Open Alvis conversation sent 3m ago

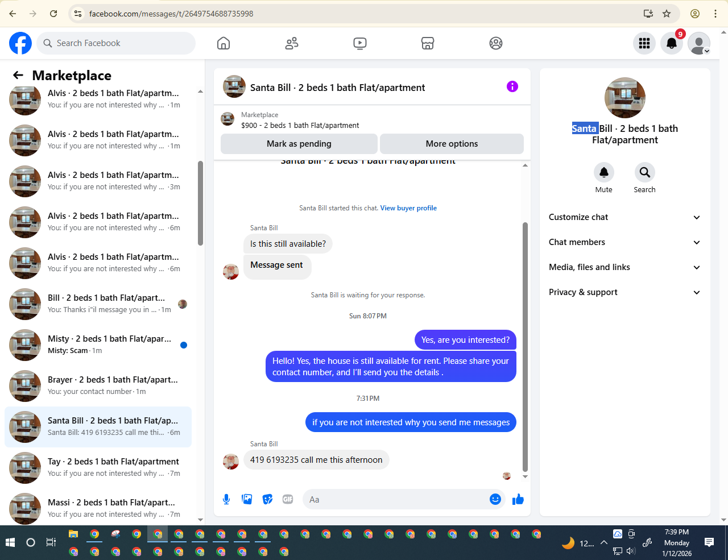98,181
